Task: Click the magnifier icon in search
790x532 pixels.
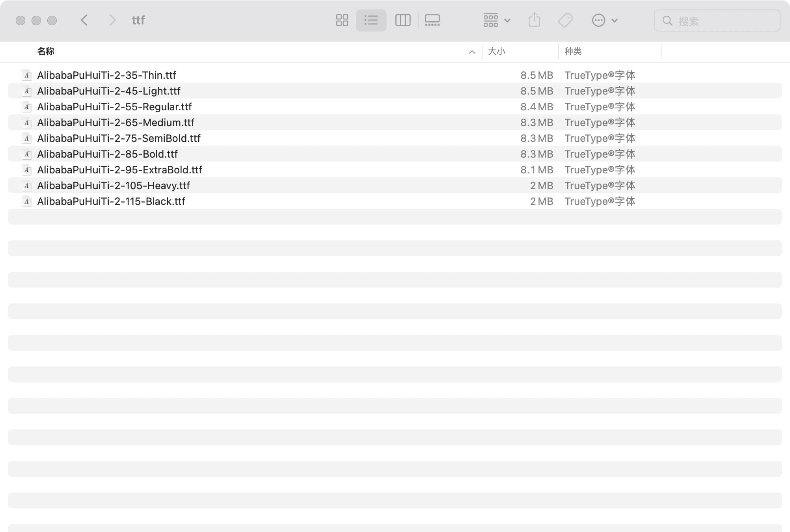Action: point(667,20)
